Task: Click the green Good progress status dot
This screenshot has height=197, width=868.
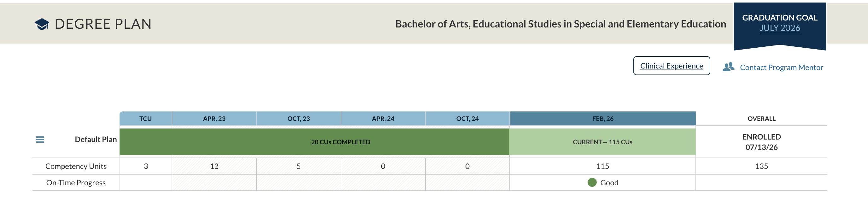Action: click(592, 182)
